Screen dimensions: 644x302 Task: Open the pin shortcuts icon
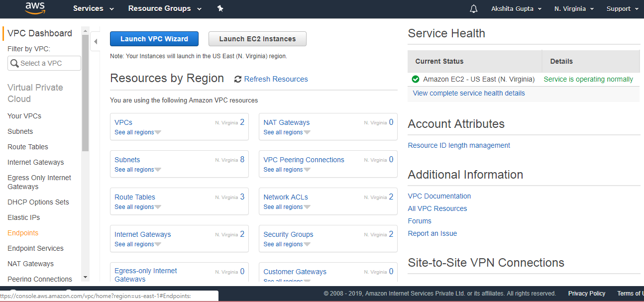[x=220, y=8]
